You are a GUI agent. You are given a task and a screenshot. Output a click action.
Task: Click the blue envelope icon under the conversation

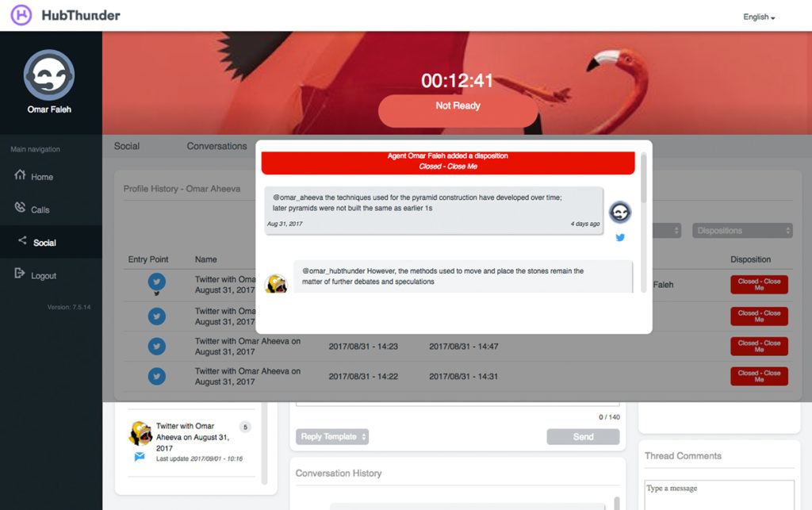coord(140,457)
